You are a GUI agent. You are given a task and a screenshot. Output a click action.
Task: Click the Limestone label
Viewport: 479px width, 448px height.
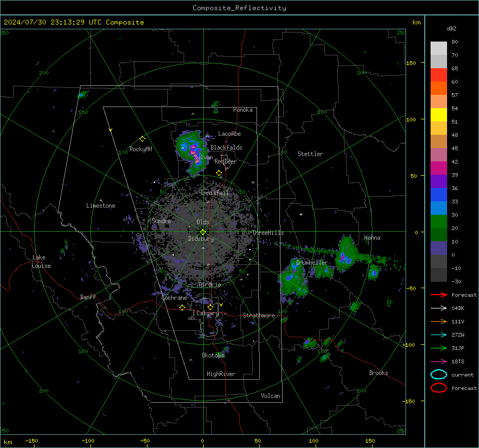101,206
